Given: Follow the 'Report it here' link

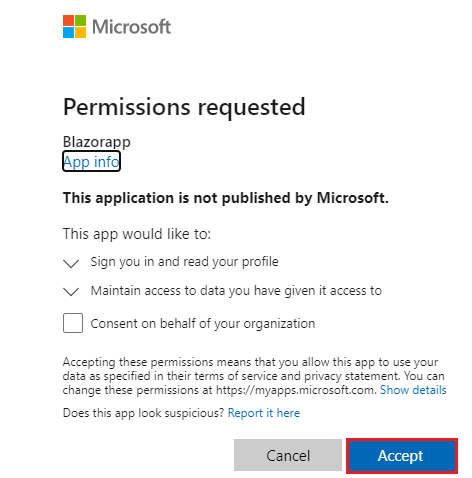Looking at the screenshot, I should (264, 413).
